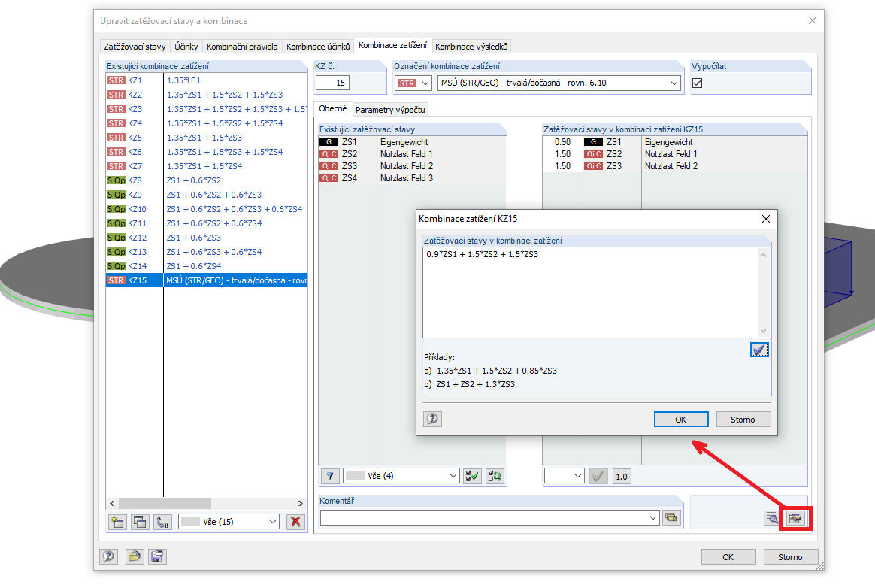Select the Obecné subtab
This screenshot has width=875, height=588.
click(332, 108)
